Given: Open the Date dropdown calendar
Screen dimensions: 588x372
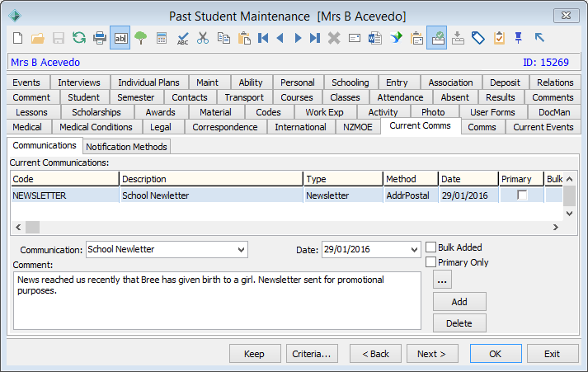Looking at the screenshot, I should pos(414,249).
